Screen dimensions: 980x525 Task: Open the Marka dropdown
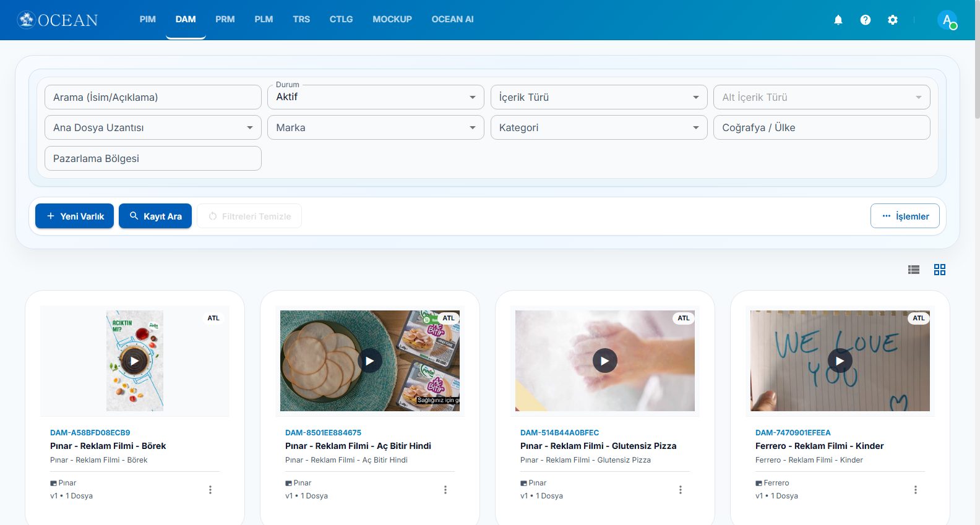click(376, 127)
